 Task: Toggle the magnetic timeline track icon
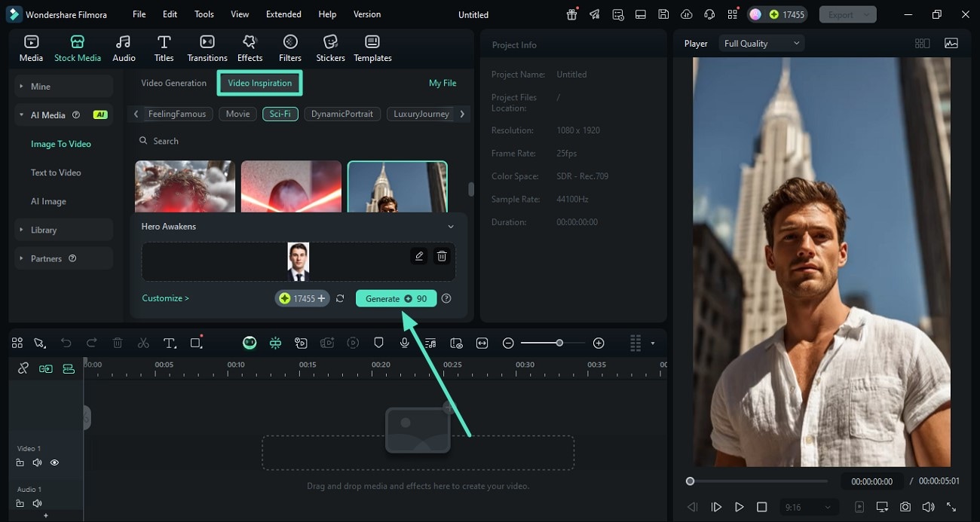[x=69, y=368]
